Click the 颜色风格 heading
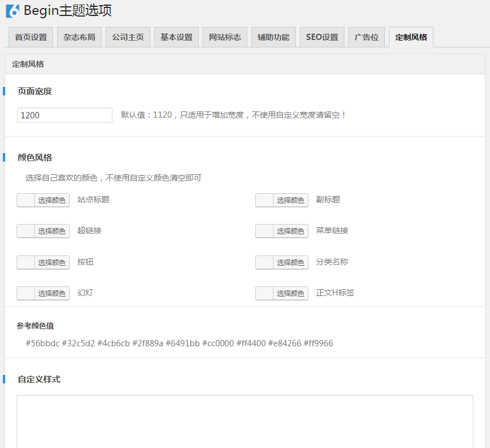The width and height of the screenshot is (490, 448). [35, 157]
